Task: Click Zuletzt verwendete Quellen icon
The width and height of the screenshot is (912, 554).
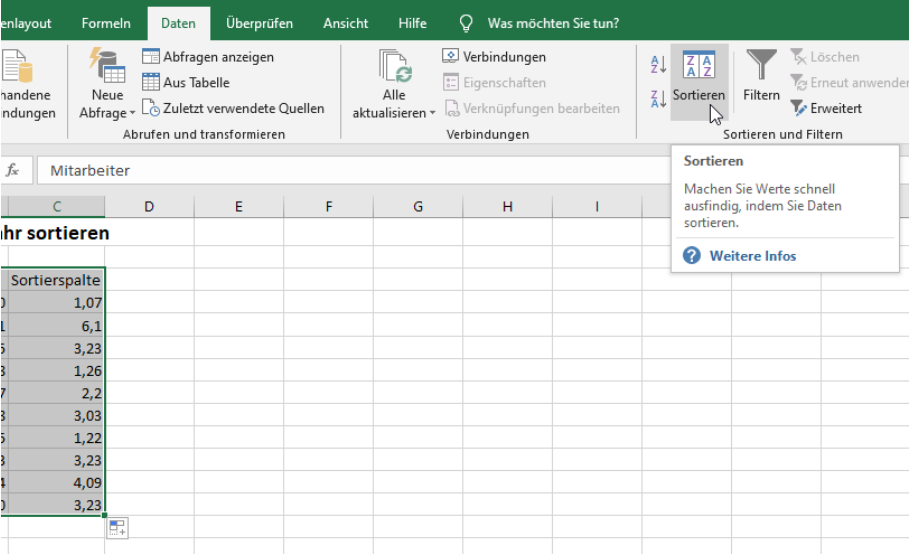Action: [151, 108]
